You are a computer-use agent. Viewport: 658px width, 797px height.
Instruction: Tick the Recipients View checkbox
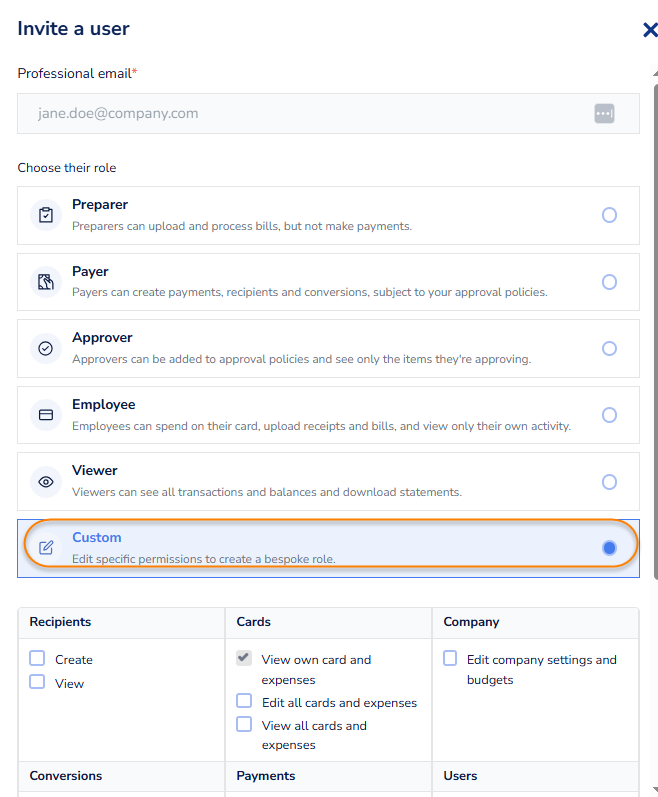pyautogui.click(x=37, y=682)
